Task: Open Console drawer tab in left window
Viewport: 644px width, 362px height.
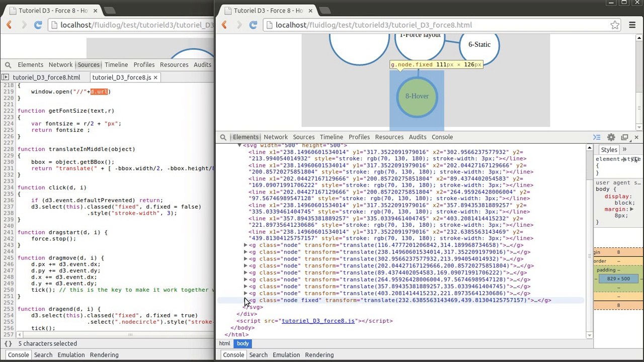Action: pos(18,355)
